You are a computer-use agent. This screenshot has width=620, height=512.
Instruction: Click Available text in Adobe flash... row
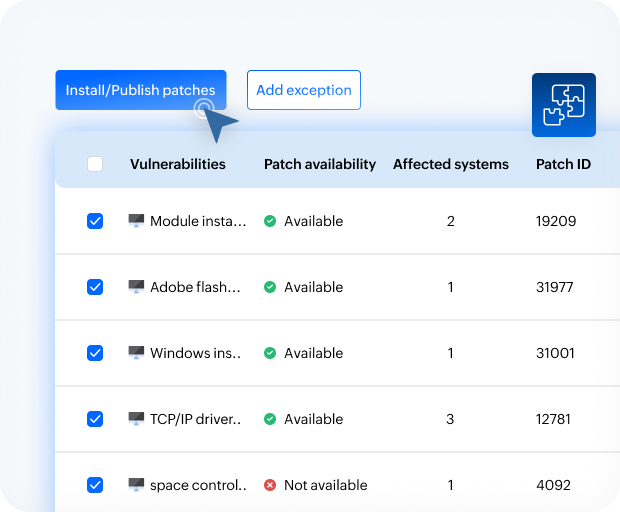click(314, 287)
